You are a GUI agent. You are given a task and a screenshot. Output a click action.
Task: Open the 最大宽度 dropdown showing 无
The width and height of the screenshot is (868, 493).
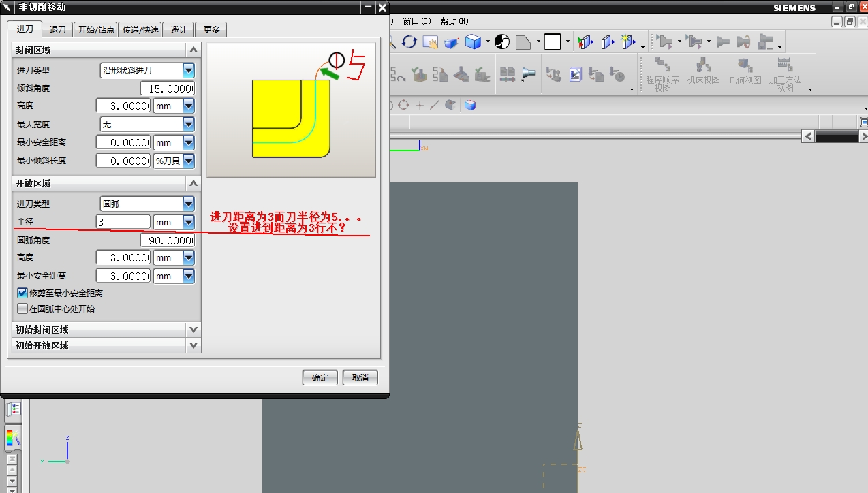[x=147, y=124]
